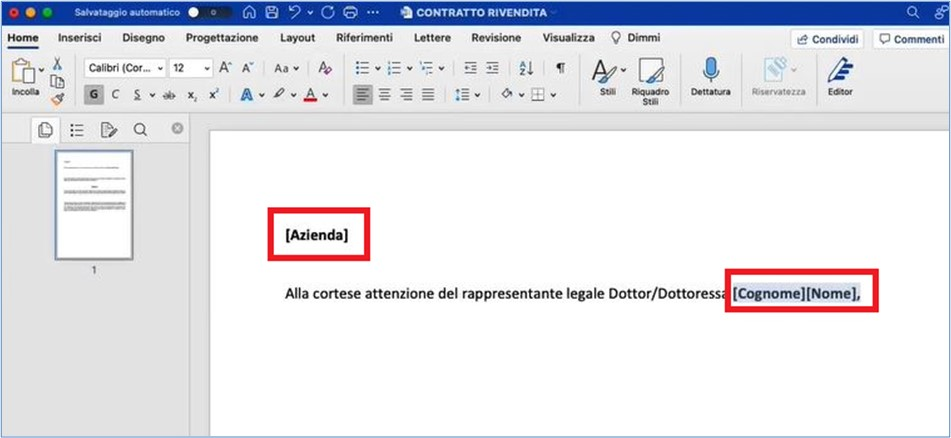
Task: Print document via printer icon
Action: coord(349,12)
